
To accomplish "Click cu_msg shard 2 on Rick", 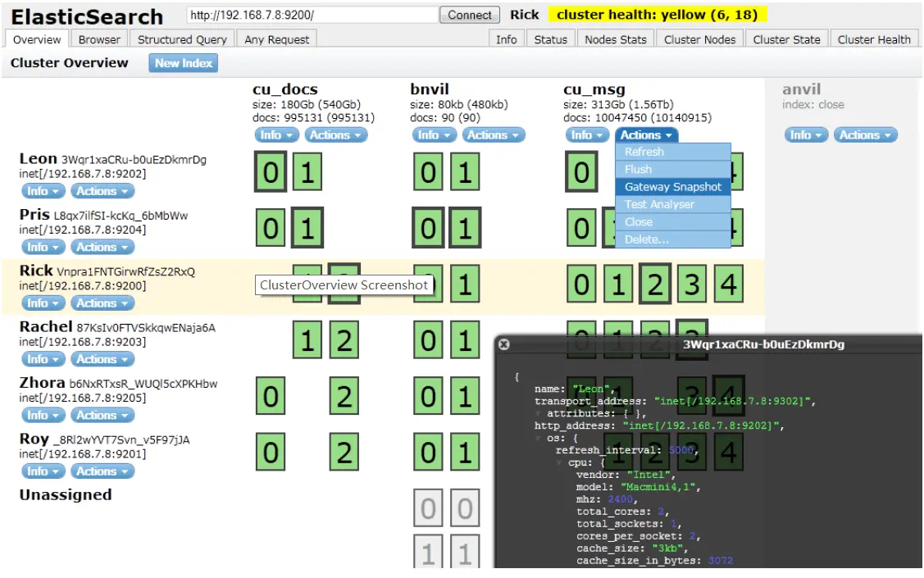I will pos(655,284).
